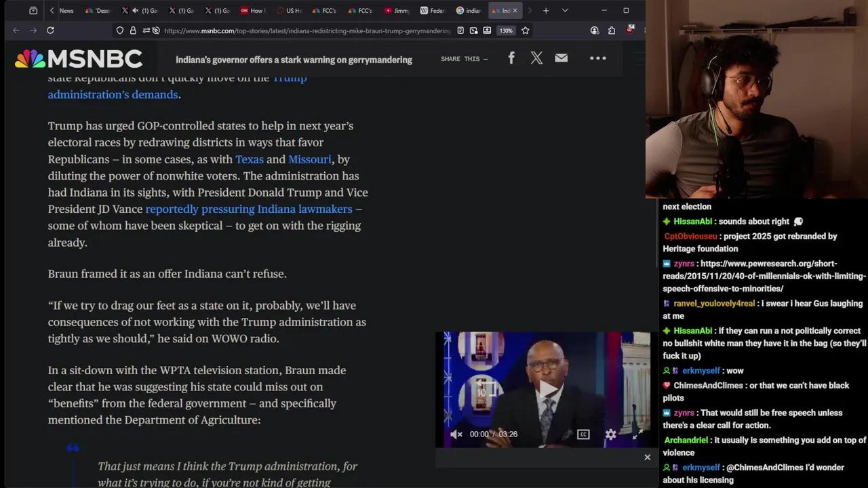Switch to the CNN 'How' tab
The height and width of the screenshot is (488, 868).
[x=254, y=11]
